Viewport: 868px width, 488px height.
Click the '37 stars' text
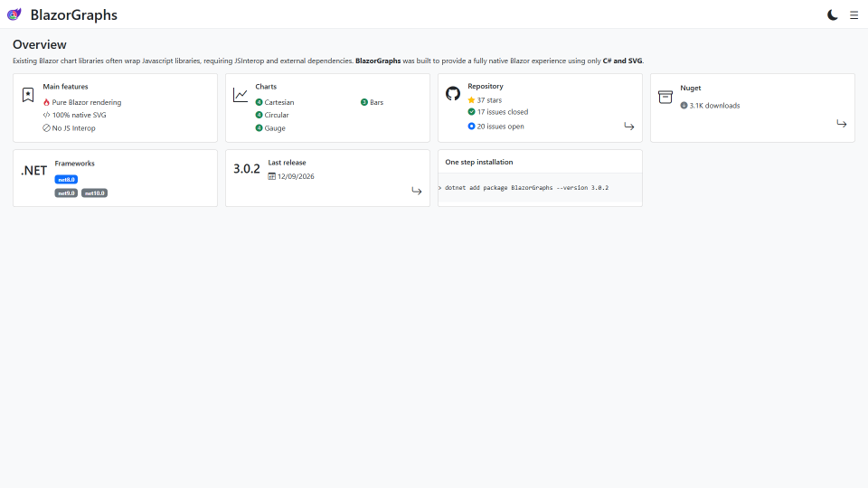[489, 100]
